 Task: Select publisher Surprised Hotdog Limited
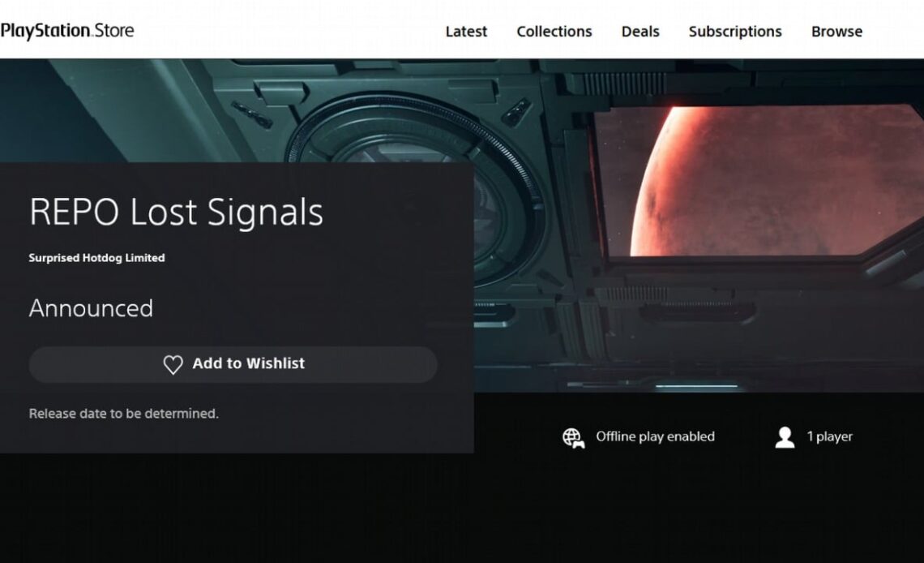tap(96, 257)
